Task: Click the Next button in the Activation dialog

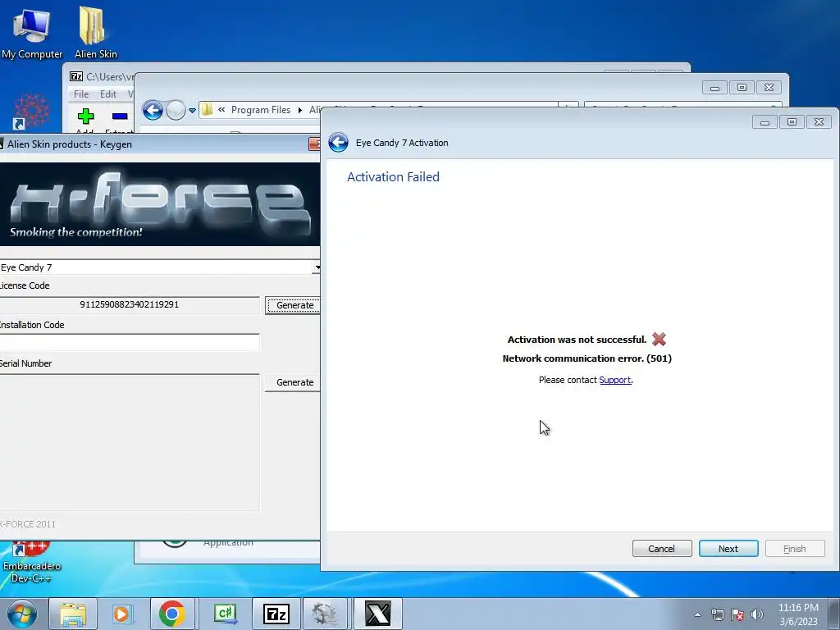Action: (728, 549)
